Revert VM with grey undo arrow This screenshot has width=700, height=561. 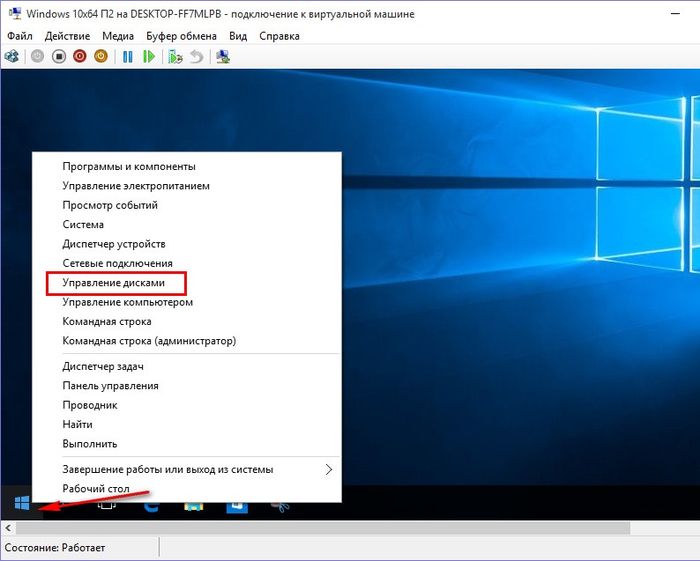click(x=196, y=57)
